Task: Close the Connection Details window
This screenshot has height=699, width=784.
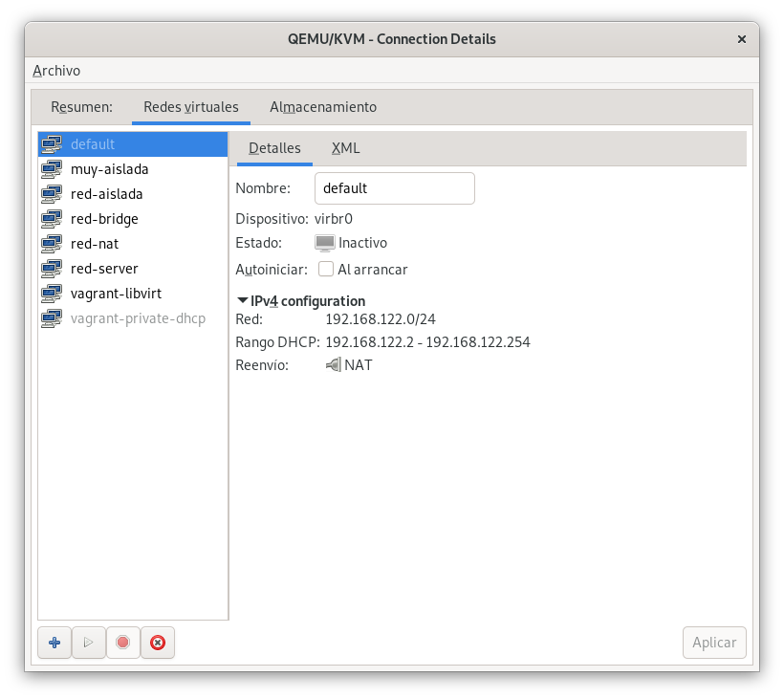Action: point(742,39)
